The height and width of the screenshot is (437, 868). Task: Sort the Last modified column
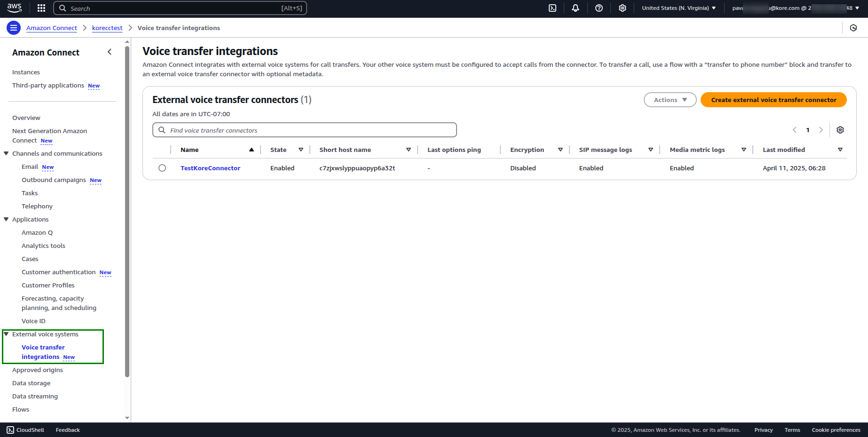point(840,150)
